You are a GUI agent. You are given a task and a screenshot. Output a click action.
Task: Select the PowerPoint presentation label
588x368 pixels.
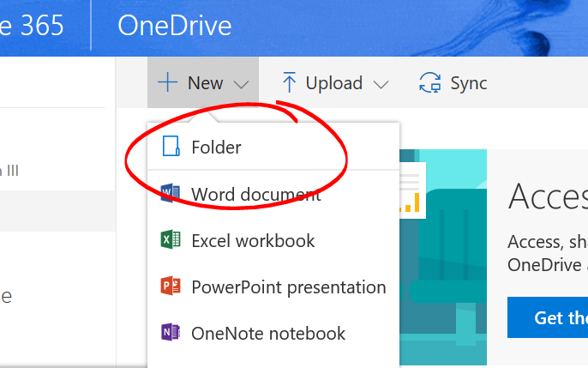point(288,287)
